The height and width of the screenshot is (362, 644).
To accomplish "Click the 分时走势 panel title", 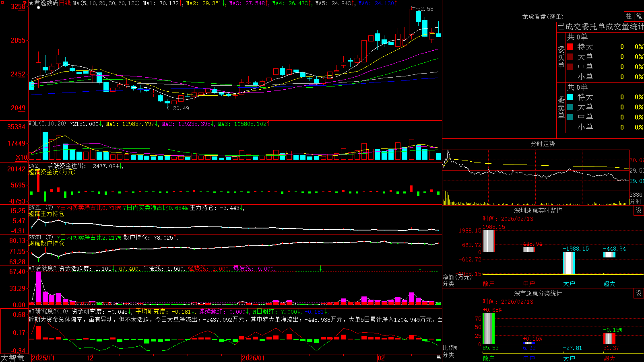I will [x=543, y=144].
